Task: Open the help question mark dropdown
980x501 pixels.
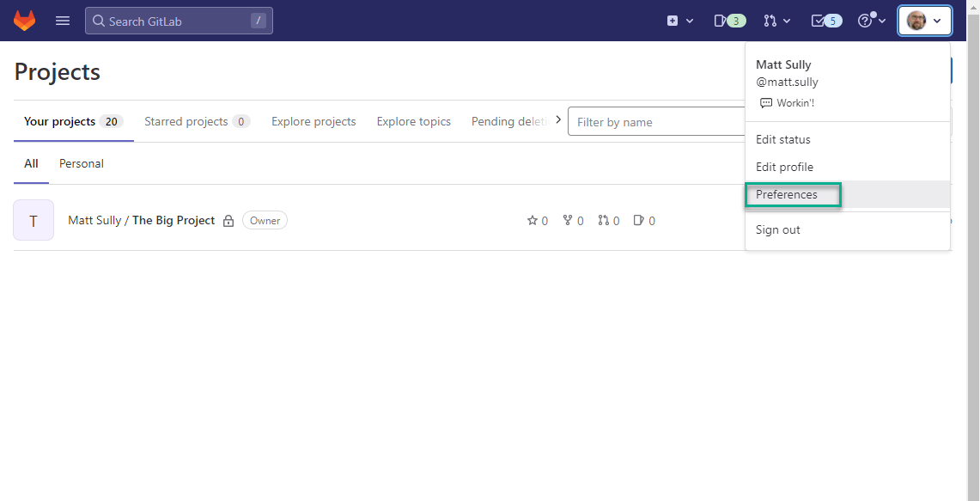Action: coord(871,21)
